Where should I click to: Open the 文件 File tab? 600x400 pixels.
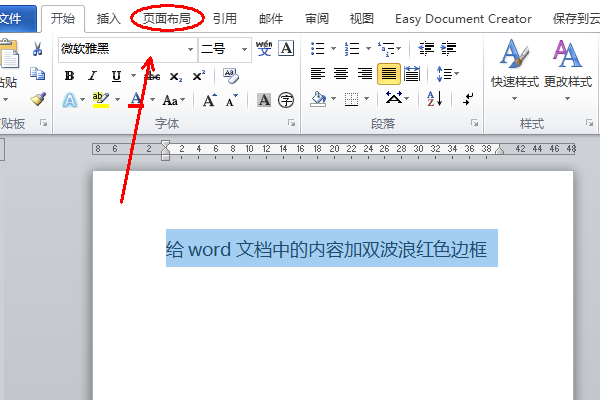click(x=18, y=18)
